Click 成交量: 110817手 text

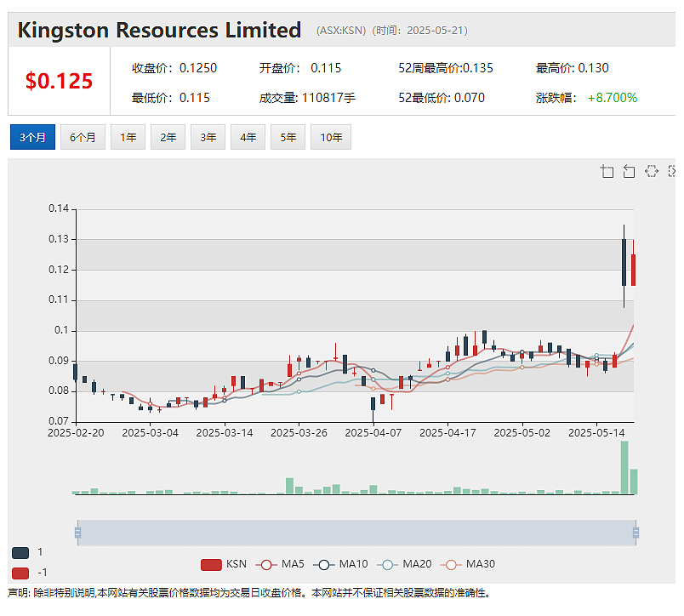tap(307, 98)
